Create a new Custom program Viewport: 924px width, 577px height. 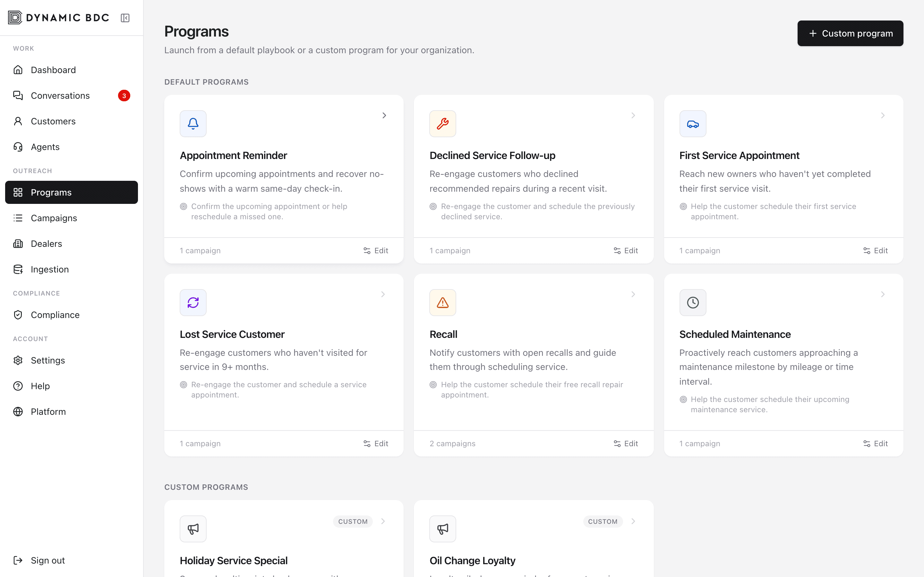click(x=850, y=33)
